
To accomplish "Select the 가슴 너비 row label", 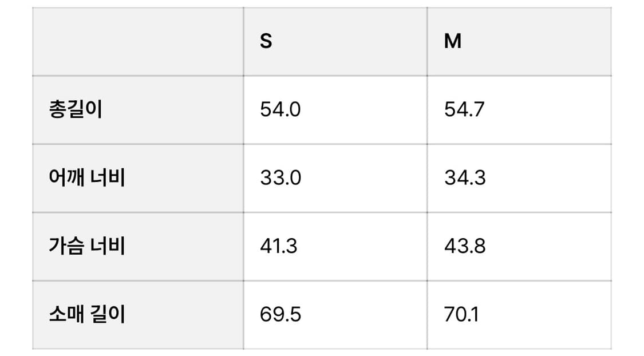I will [x=87, y=246].
